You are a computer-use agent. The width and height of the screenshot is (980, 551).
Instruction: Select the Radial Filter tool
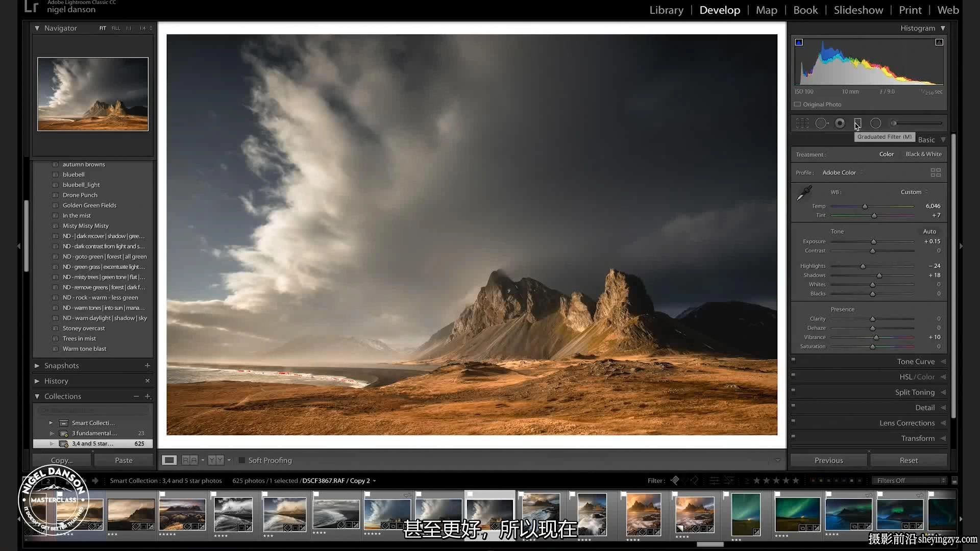pyautogui.click(x=876, y=123)
